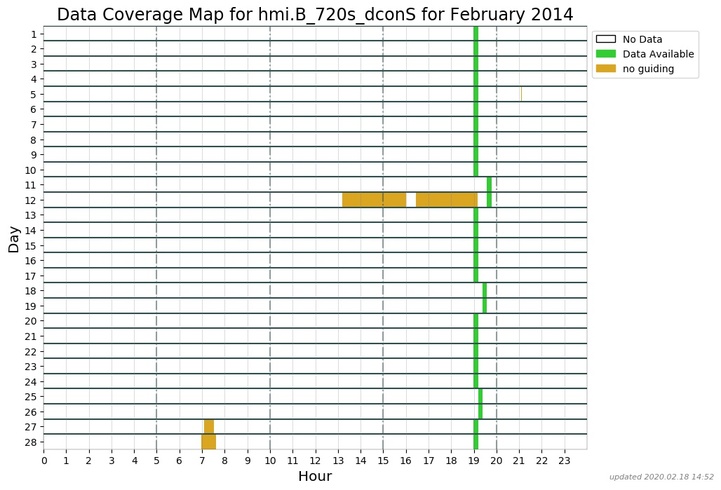Select the gold no-guiding bar on day 27
The height and width of the screenshot is (490, 721).
tap(209, 427)
